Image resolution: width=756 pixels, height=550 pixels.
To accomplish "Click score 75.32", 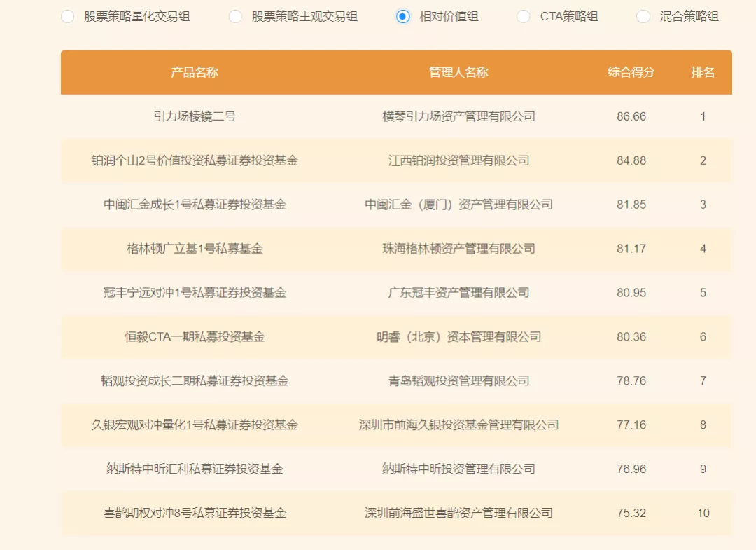I will click(x=631, y=513).
